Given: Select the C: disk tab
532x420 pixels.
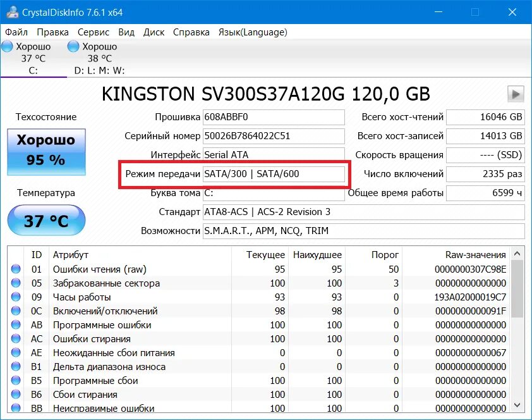Looking at the screenshot, I should (x=33, y=58).
